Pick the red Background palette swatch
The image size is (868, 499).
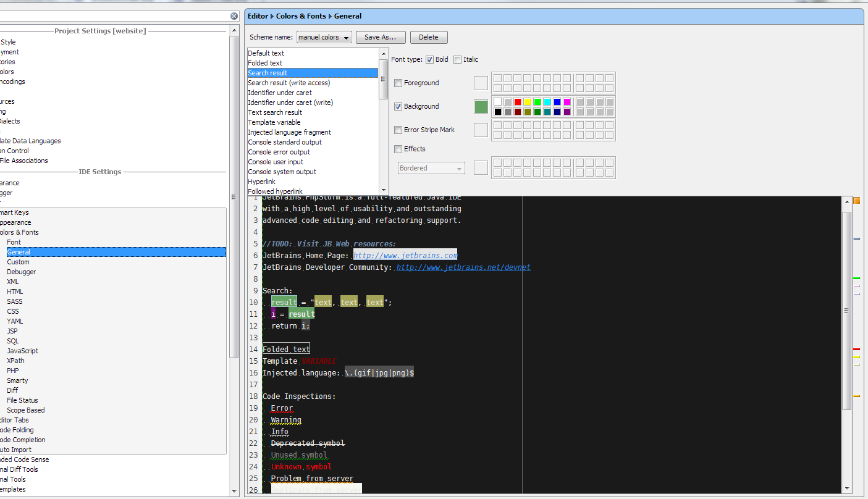click(x=518, y=102)
